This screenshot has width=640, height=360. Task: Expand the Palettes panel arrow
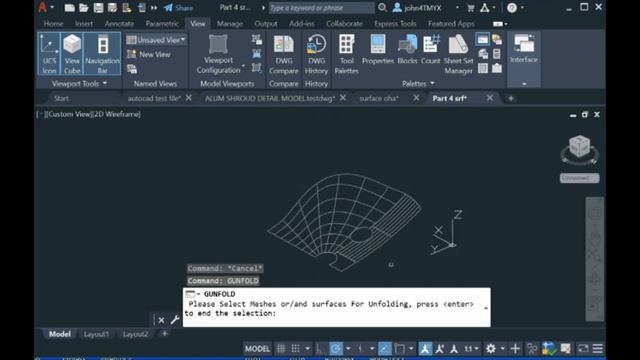click(432, 83)
